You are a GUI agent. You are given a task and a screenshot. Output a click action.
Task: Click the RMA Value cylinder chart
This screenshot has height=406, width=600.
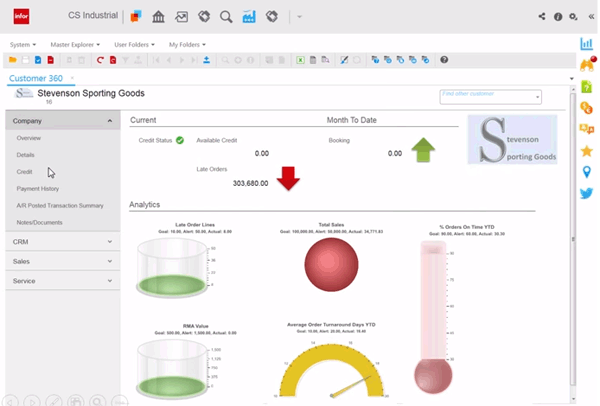(172, 369)
